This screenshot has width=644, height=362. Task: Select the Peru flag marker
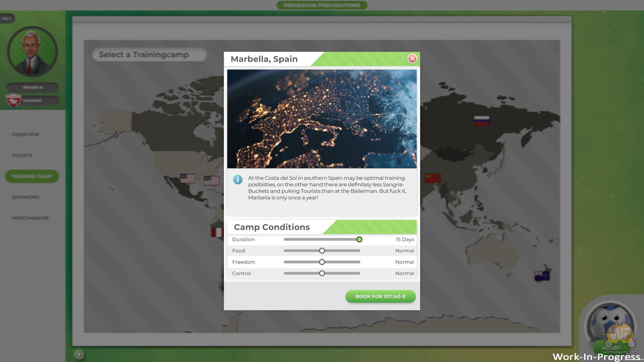(x=217, y=232)
